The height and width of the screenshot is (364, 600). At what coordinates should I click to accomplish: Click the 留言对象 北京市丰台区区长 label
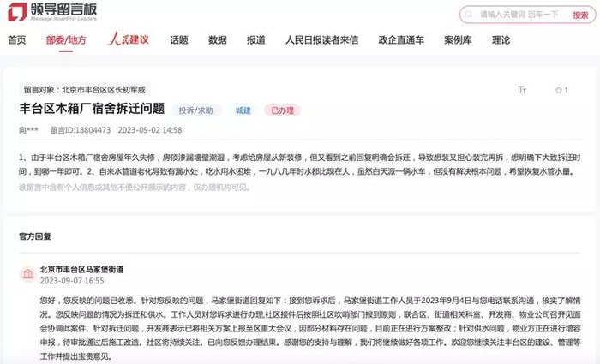click(85, 90)
